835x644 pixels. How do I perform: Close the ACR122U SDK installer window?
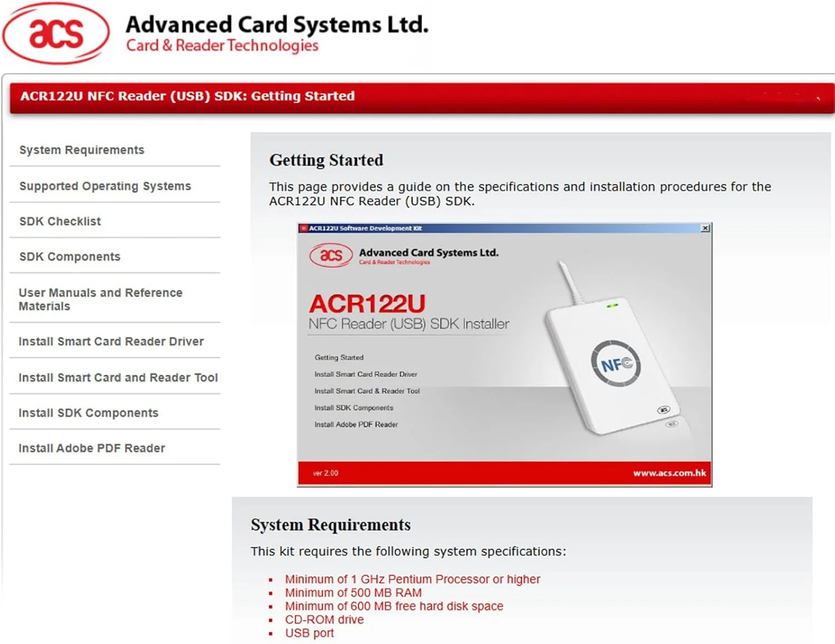705,228
